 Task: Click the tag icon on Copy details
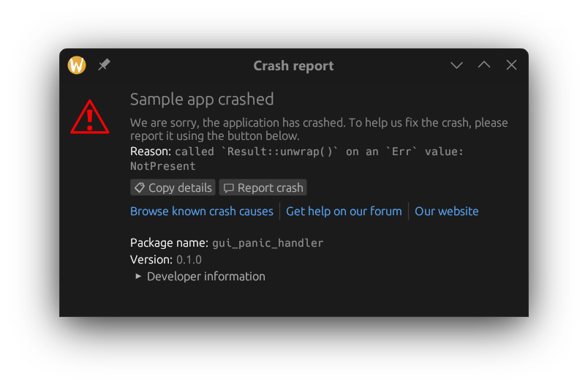click(x=140, y=188)
